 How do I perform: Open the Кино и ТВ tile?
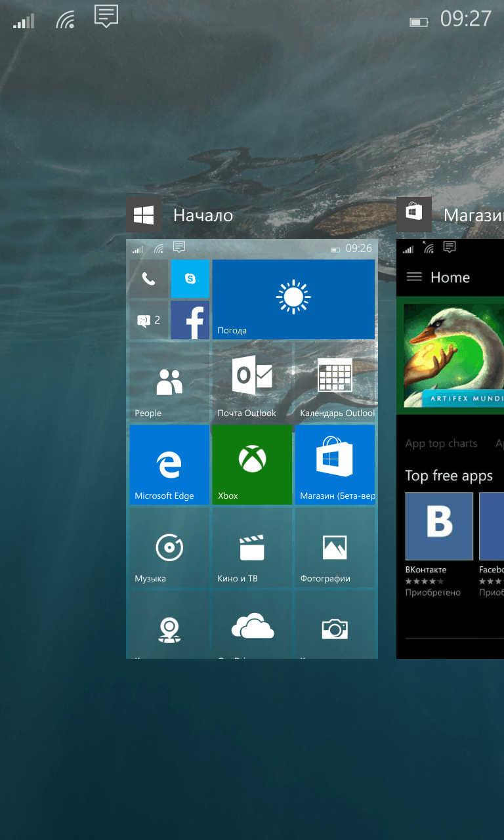coord(252,547)
